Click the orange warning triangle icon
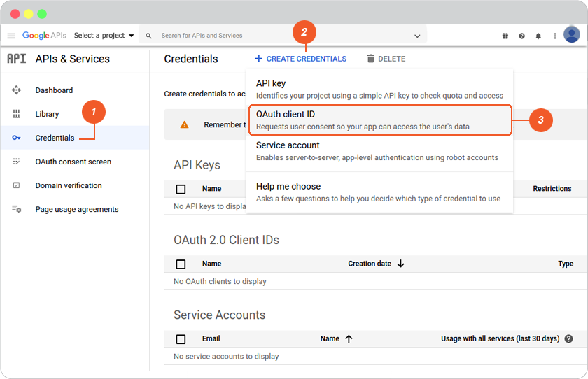The width and height of the screenshot is (588, 379). [184, 124]
